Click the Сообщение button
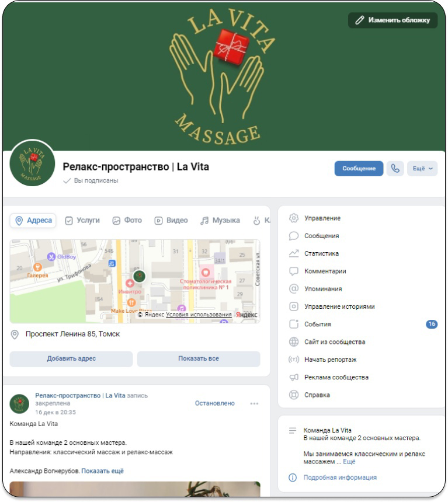Image resolution: width=448 pixels, height=502 pixels. (359, 168)
